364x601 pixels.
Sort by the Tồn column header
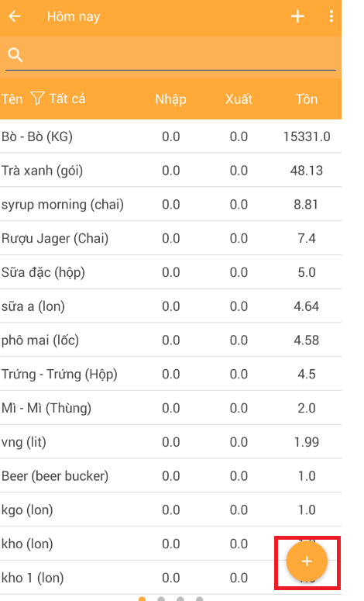(307, 99)
